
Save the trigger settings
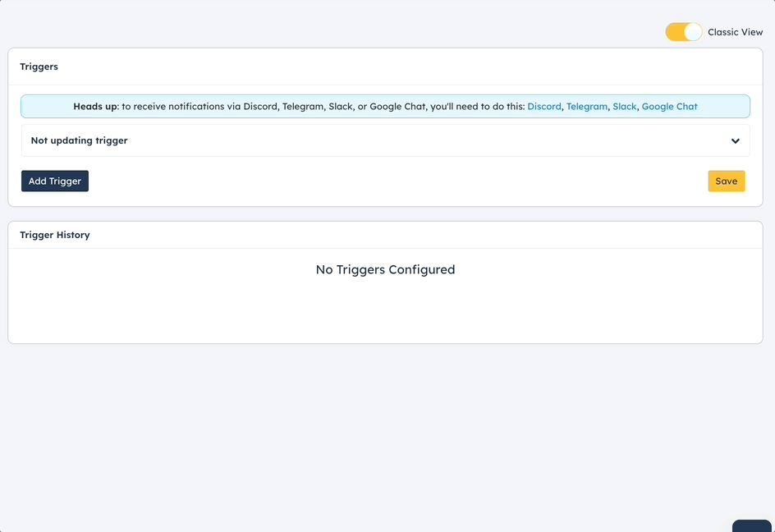coord(726,181)
